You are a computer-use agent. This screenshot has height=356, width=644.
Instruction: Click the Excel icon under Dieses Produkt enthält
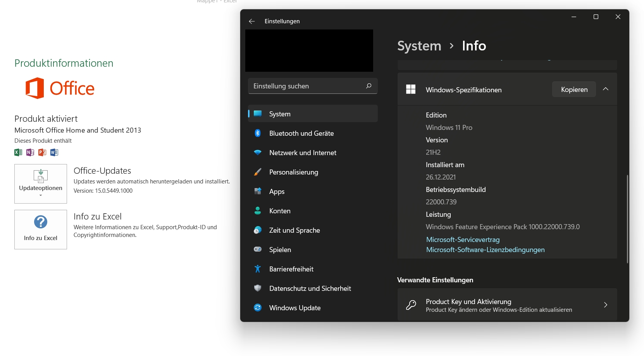pyautogui.click(x=18, y=152)
